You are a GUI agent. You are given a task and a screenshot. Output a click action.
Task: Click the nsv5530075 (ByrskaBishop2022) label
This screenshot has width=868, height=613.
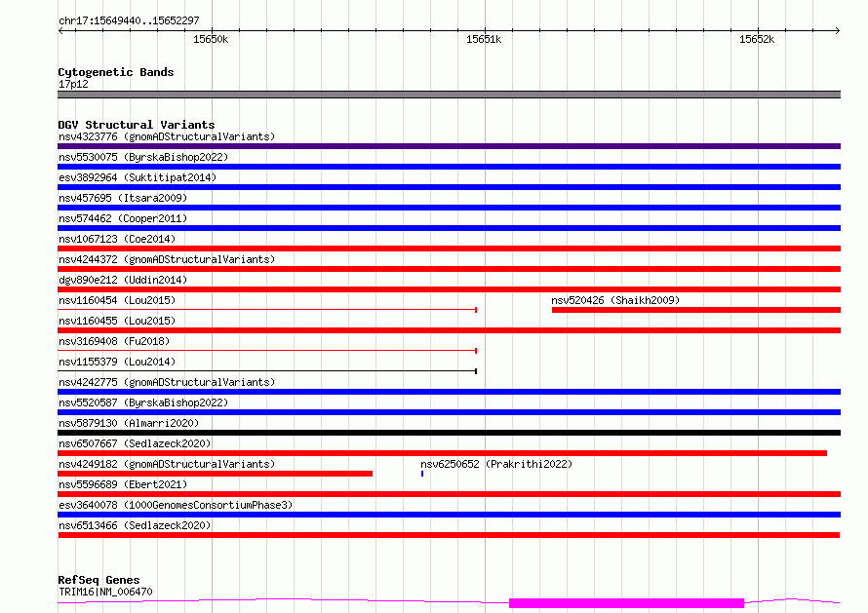[143, 157]
